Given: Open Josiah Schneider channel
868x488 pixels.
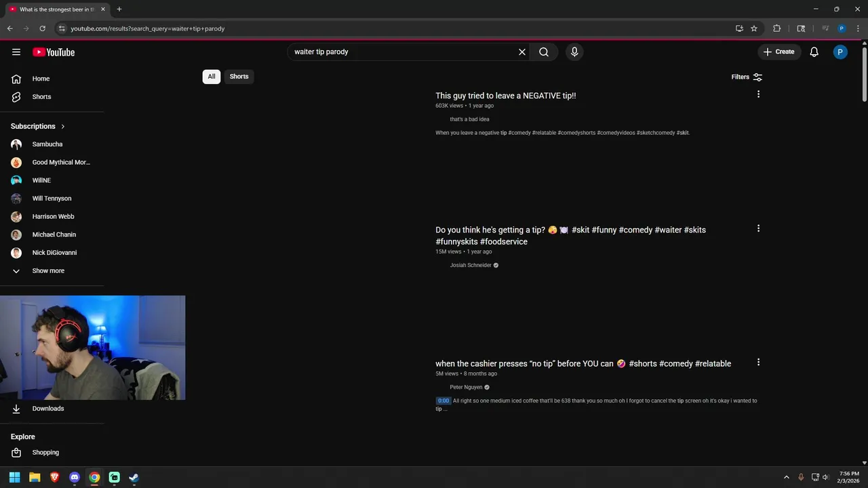Looking at the screenshot, I should pyautogui.click(x=471, y=265).
